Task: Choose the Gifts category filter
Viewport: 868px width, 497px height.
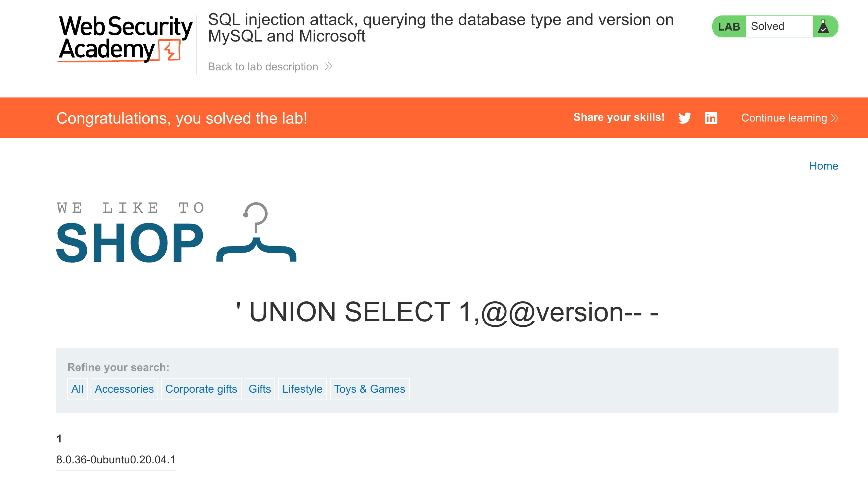Action: (x=260, y=389)
